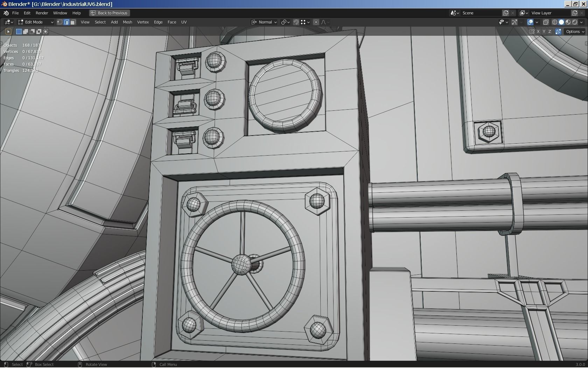The height and width of the screenshot is (368, 588).
Task: Add a new view layer
Action: [x=575, y=13]
